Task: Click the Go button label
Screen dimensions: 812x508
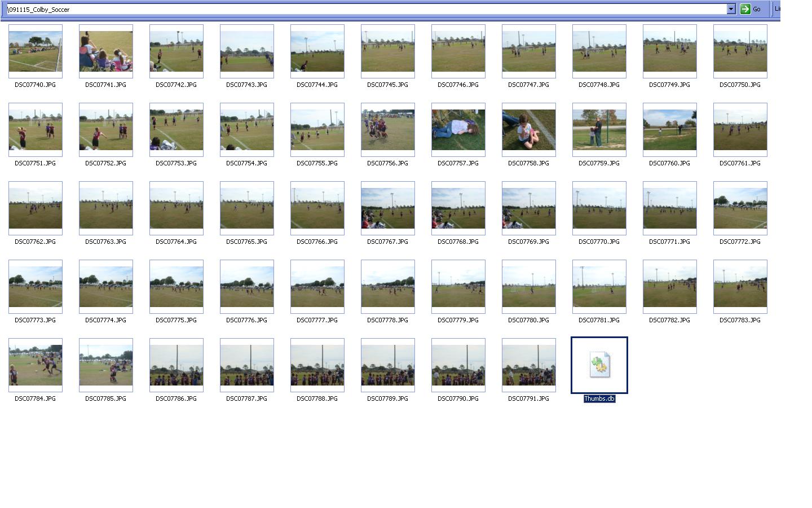Action: [757, 9]
